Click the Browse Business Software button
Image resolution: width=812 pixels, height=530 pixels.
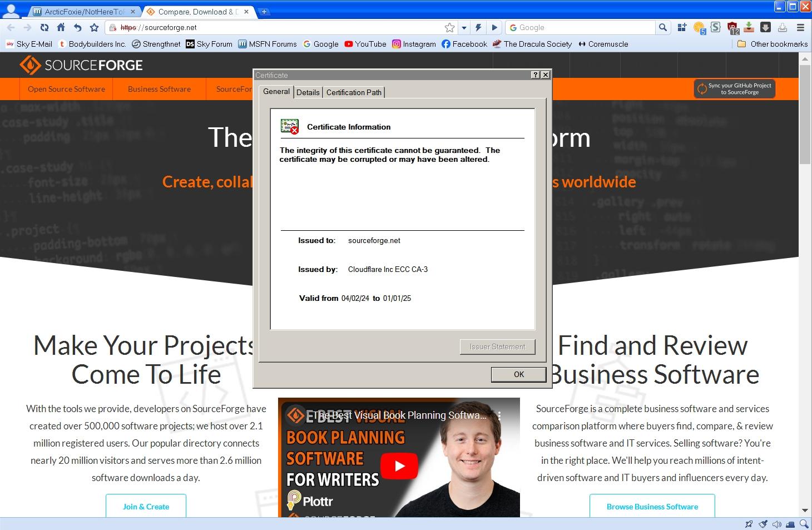click(652, 506)
